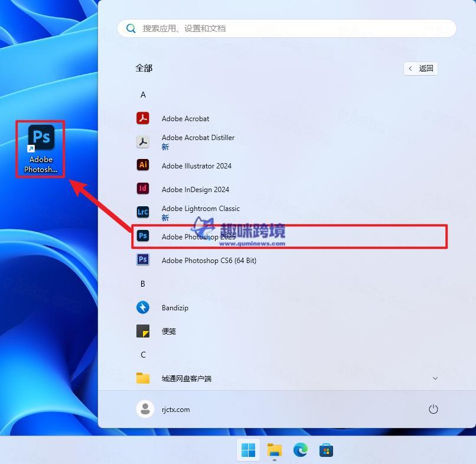Click the letter C section header

tap(143, 355)
